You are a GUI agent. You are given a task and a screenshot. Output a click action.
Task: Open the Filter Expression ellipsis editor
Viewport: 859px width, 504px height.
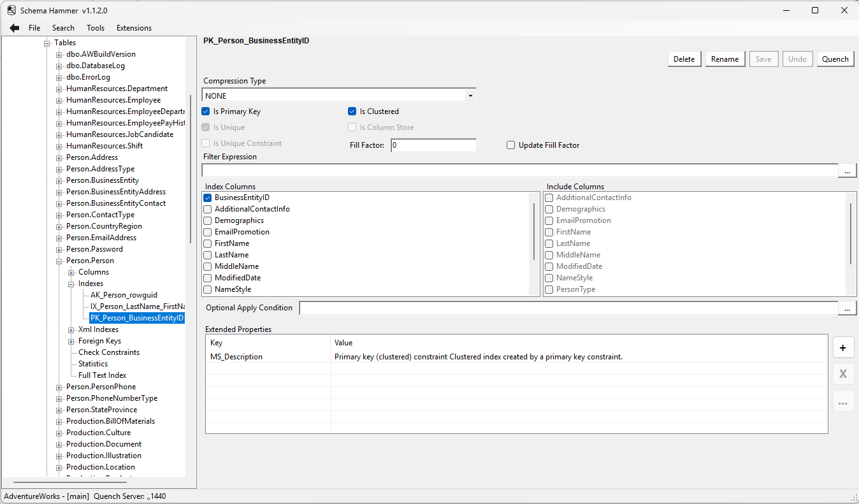[x=847, y=170]
